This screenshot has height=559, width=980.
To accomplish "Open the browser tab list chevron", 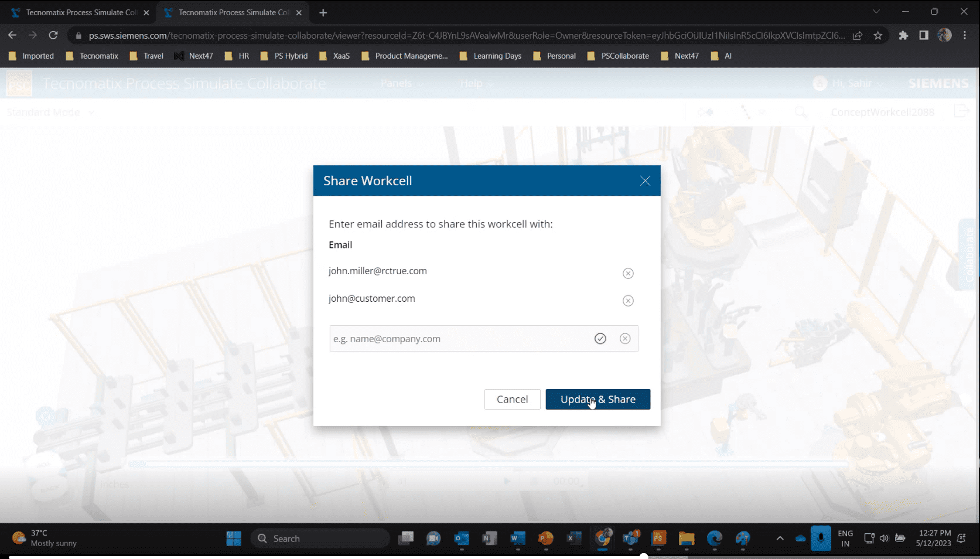I will [876, 12].
